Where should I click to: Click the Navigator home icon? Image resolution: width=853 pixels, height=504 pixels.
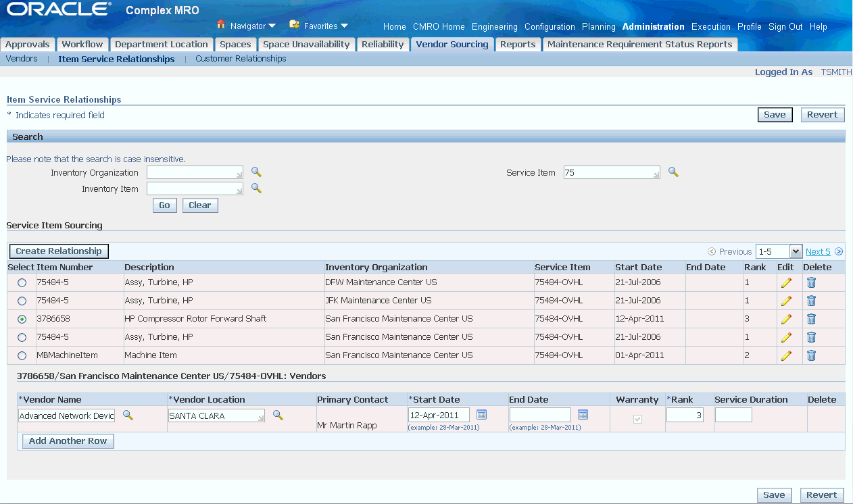coord(221,25)
